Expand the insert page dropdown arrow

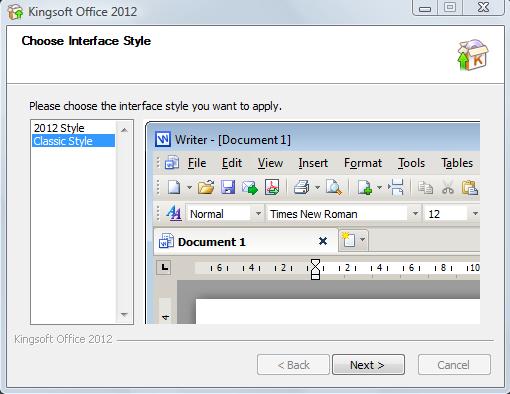click(x=379, y=187)
